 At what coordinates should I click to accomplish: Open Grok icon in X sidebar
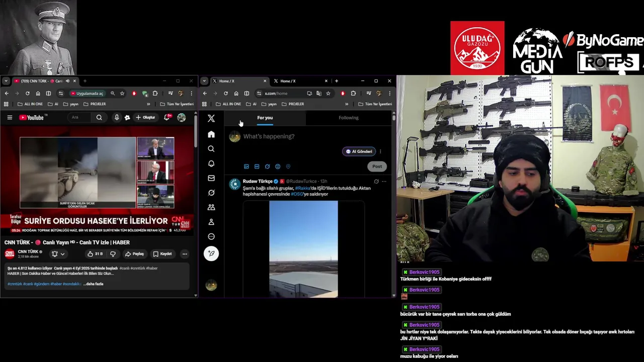click(x=211, y=193)
